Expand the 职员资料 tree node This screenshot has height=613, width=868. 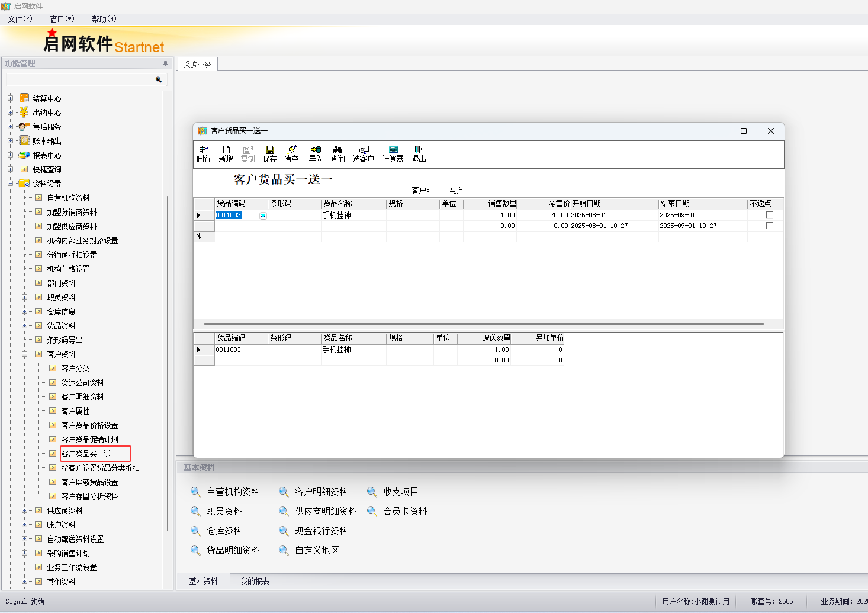pos(24,297)
